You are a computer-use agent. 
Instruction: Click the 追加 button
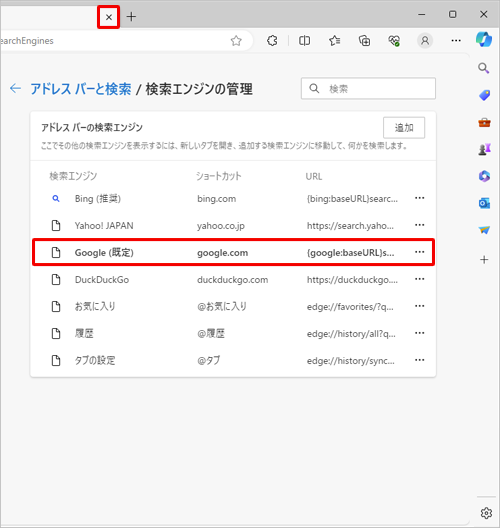pos(404,128)
